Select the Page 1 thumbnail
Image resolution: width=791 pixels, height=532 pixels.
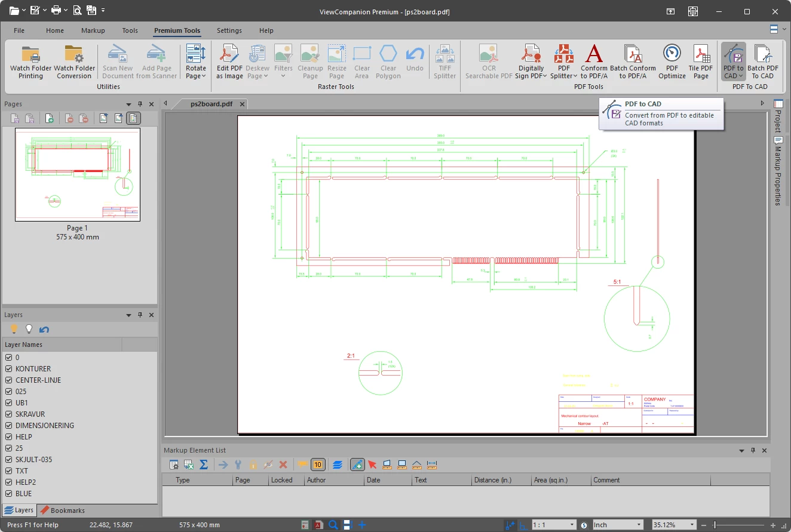pyautogui.click(x=78, y=174)
